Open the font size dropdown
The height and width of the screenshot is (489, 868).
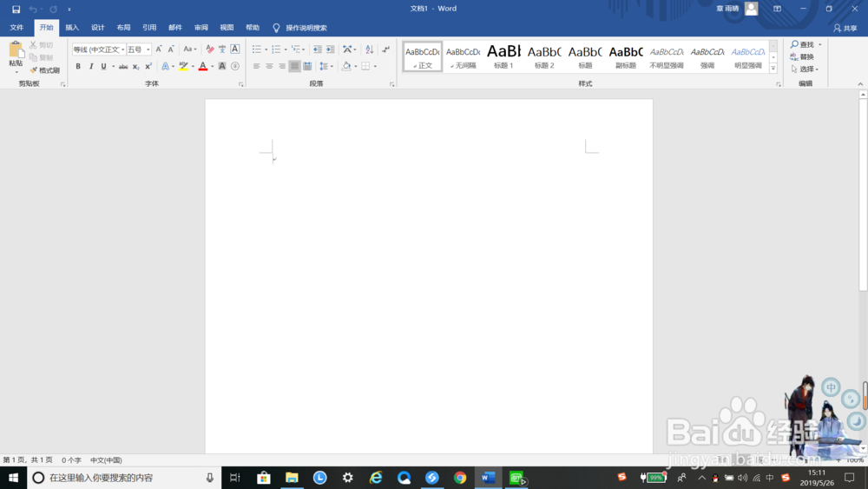point(148,50)
